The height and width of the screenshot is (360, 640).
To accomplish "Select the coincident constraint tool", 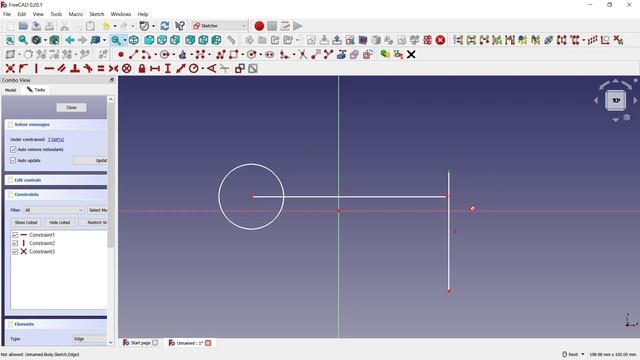I will click(10, 68).
